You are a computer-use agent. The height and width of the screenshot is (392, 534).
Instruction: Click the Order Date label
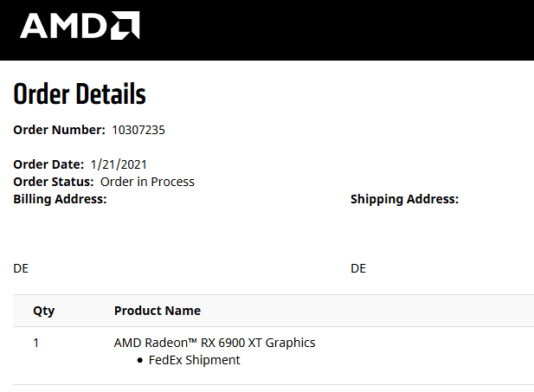(x=48, y=164)
